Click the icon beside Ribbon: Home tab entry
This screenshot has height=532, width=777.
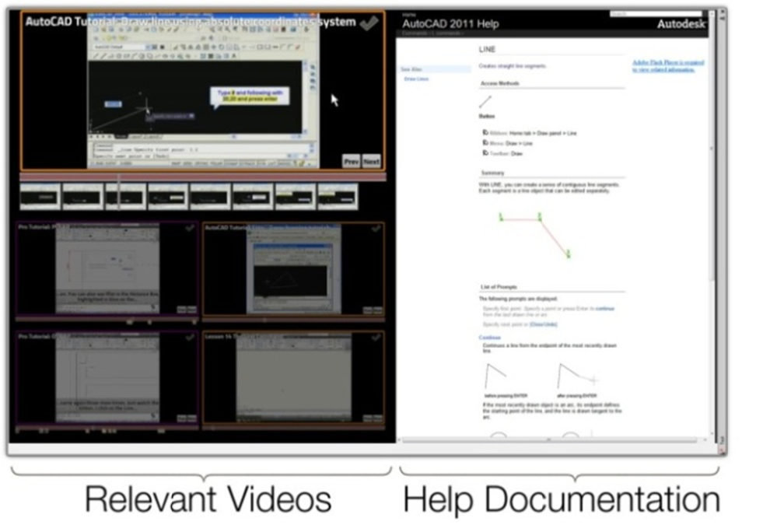tap(485, 133)
